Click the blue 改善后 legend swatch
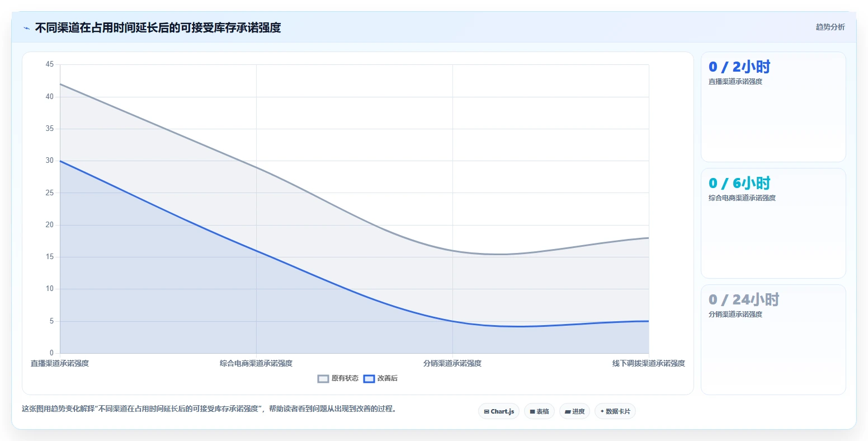The height and width of the screenshot is (441, 868). (369, 379)
